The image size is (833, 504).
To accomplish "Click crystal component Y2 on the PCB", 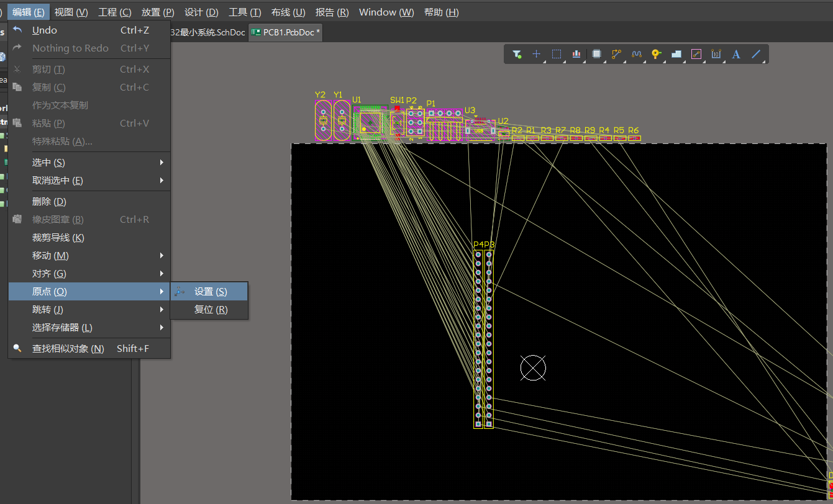I will click(x=323, y=121).
